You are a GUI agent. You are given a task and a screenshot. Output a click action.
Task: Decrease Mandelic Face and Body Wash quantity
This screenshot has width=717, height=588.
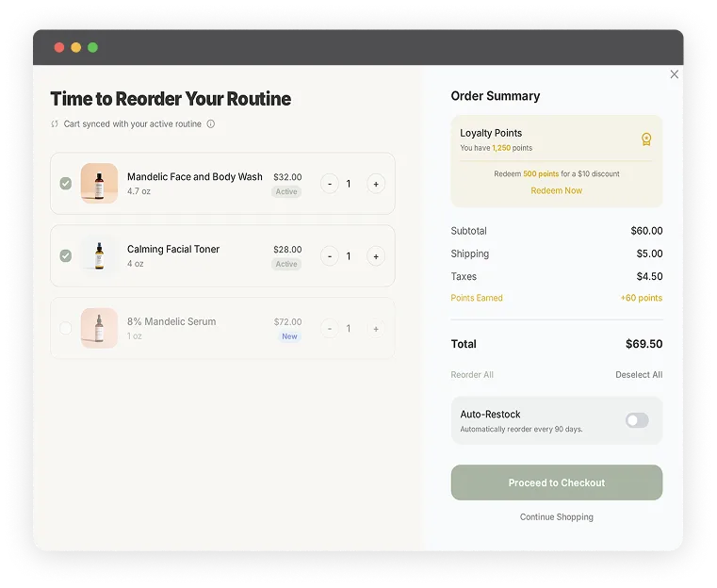[x=330, y=184]
